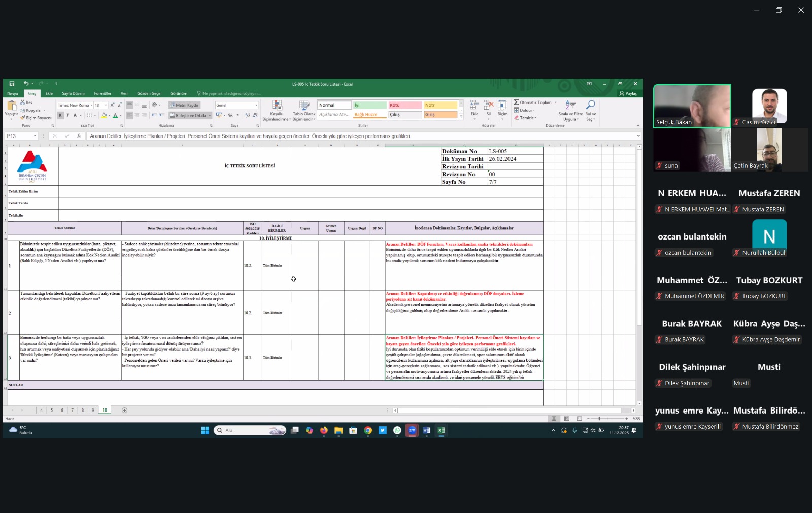Open Zoom app from the Windows taskbar
The image size is (812, 513).
pyautogui.click(x=412, y=430)
